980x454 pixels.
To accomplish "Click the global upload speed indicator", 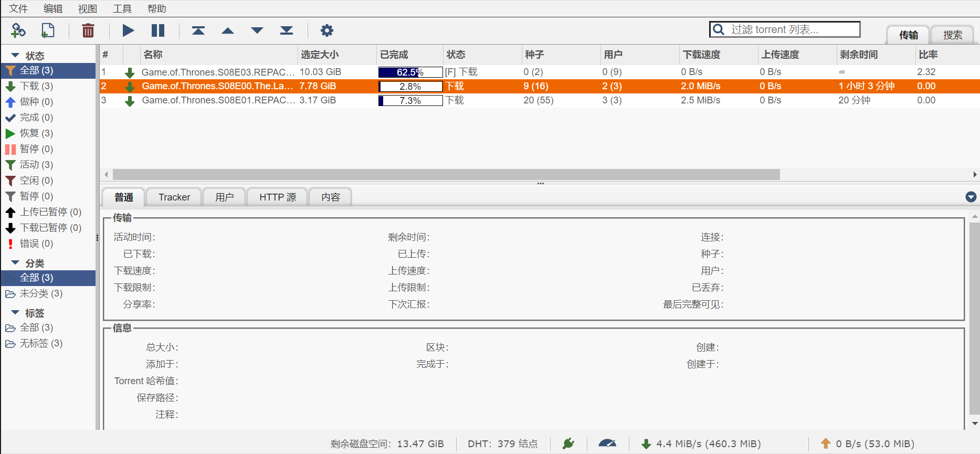I will click(867, 444).
